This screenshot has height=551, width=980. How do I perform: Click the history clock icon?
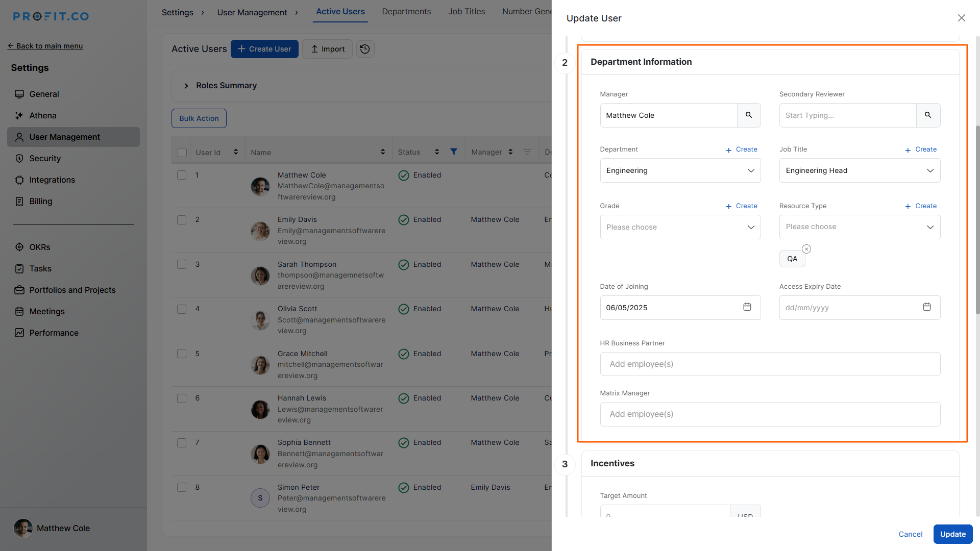(365, 49)
